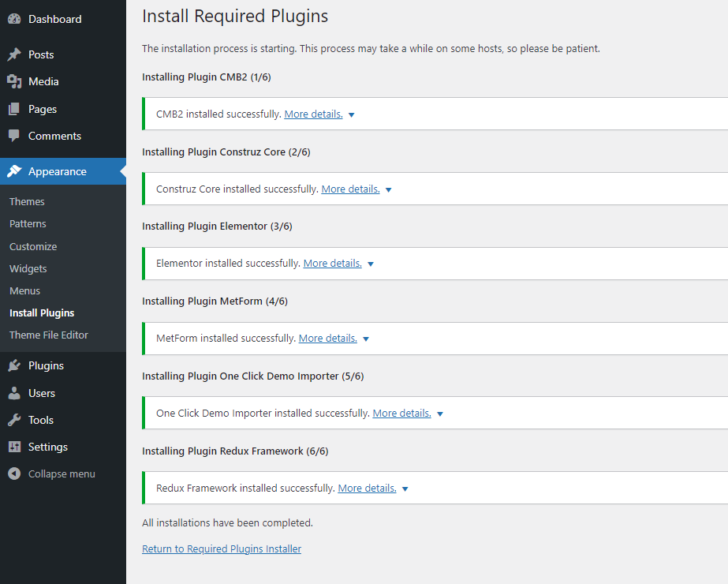Click 'Installing Plugin Elementor (3/6)' text
This screenshot has height=584, width=728.
[217, 226]
